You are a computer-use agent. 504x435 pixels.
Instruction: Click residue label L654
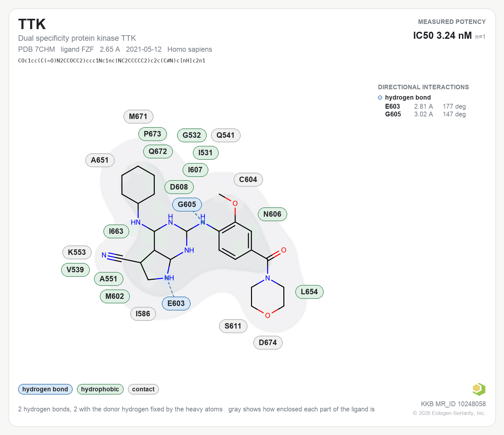(310, 292)
